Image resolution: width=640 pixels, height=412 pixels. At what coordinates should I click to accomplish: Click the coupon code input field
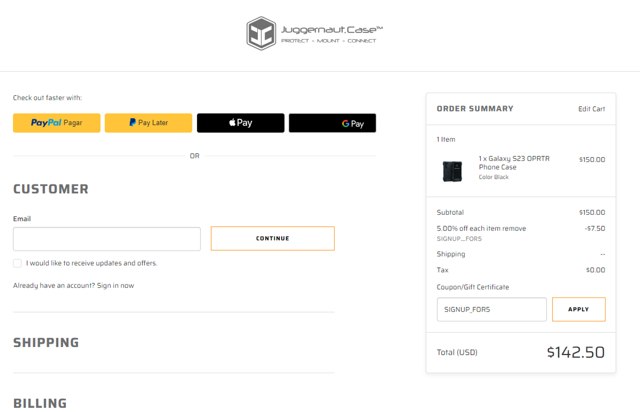(491, 310)
